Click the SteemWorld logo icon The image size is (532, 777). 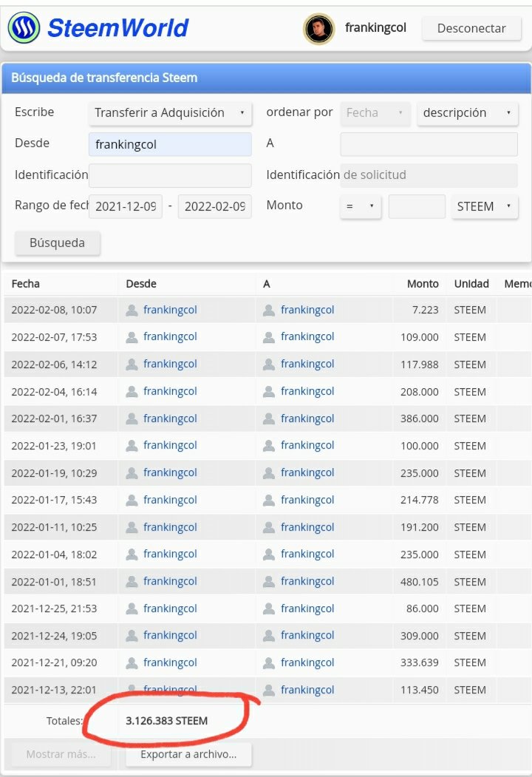[x=24, y=28]
